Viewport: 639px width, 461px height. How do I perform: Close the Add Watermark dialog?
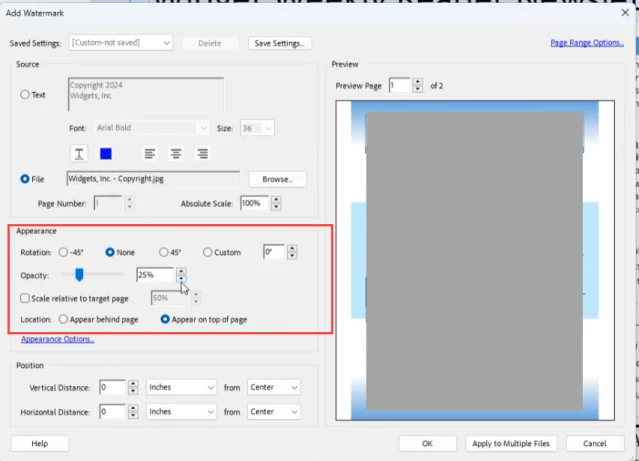pos(625,13)
